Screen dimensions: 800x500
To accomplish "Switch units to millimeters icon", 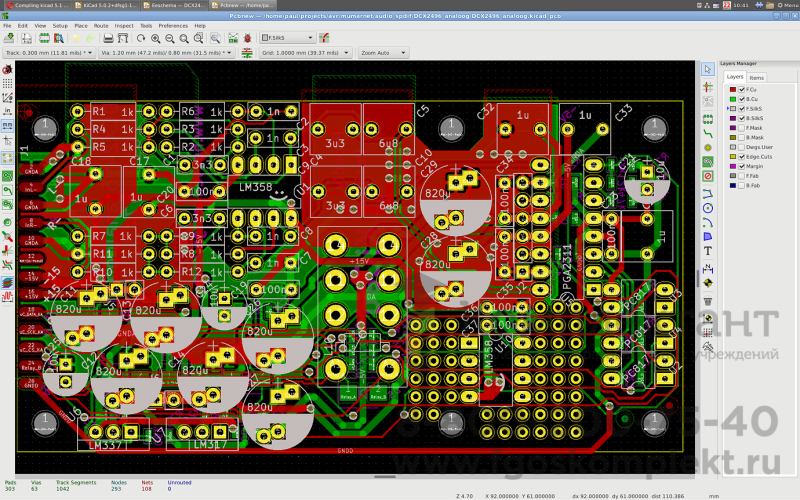I will 7,126.
